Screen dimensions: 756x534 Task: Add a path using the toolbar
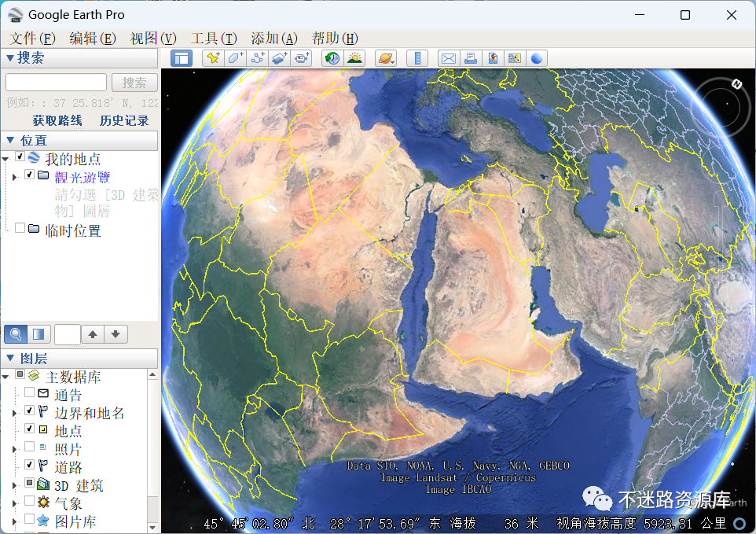click(258, 58)
